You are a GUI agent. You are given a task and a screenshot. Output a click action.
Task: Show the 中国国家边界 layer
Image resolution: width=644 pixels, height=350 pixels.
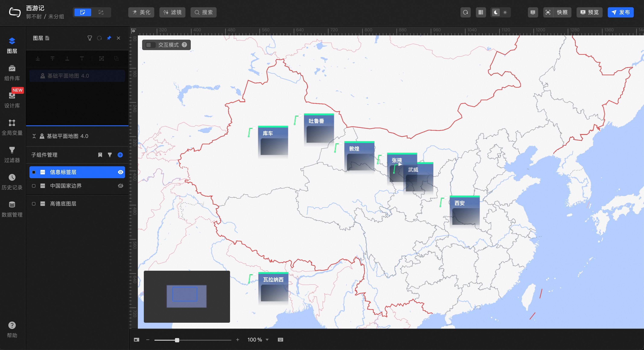point(121,186)
